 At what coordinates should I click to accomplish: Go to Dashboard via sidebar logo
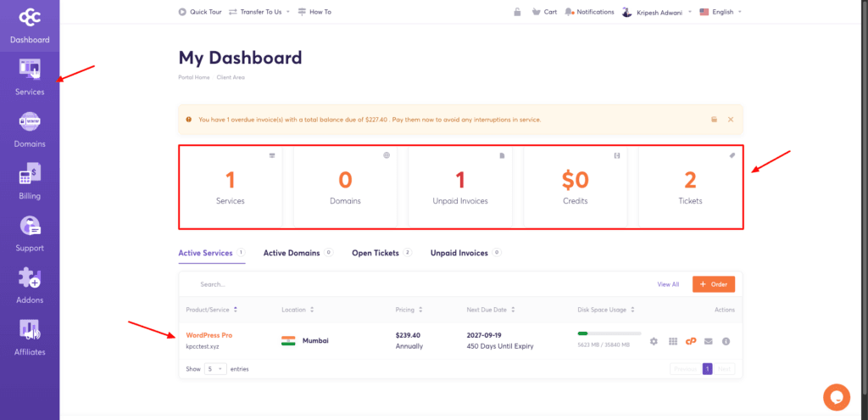click(x=30, y=25)
